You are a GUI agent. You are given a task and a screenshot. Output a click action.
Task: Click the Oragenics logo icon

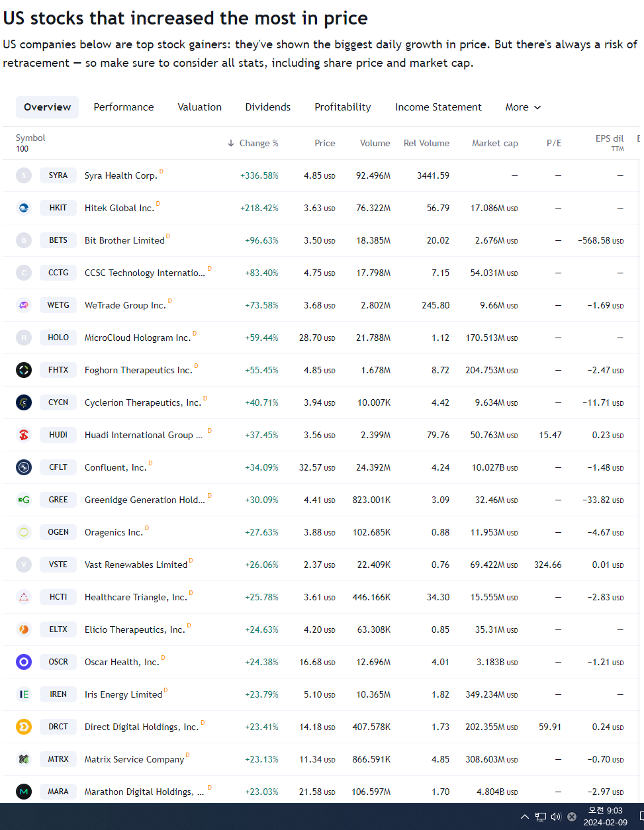point(24,532)
